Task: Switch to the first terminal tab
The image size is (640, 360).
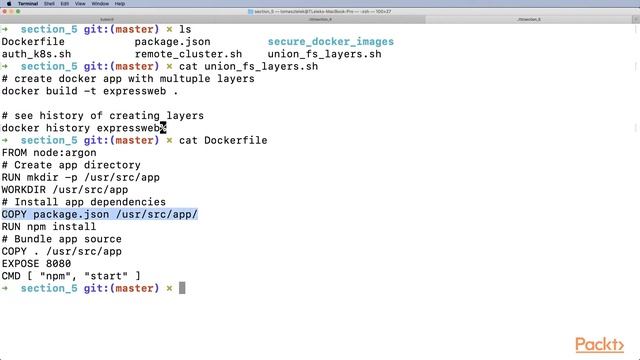Action: 107,19
